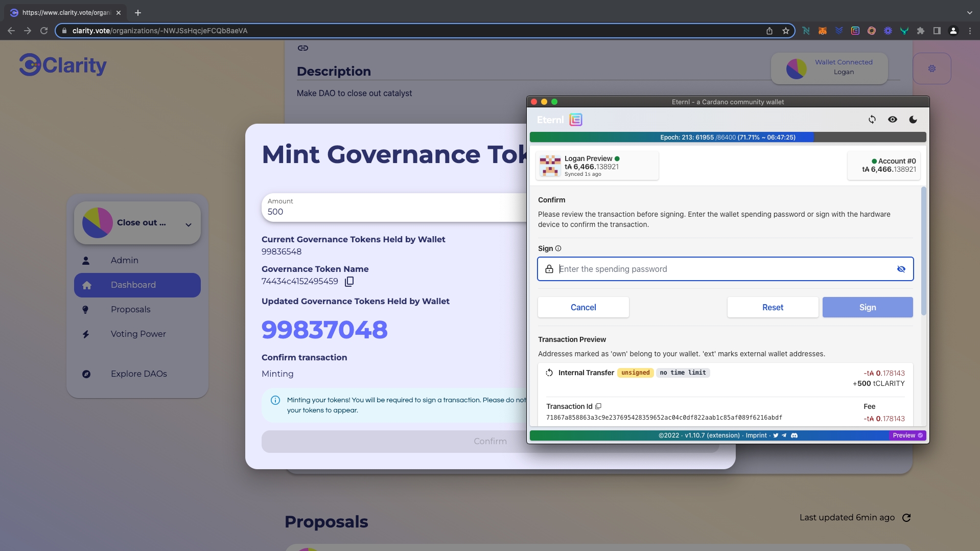Open Voting Power menu item

138,334
